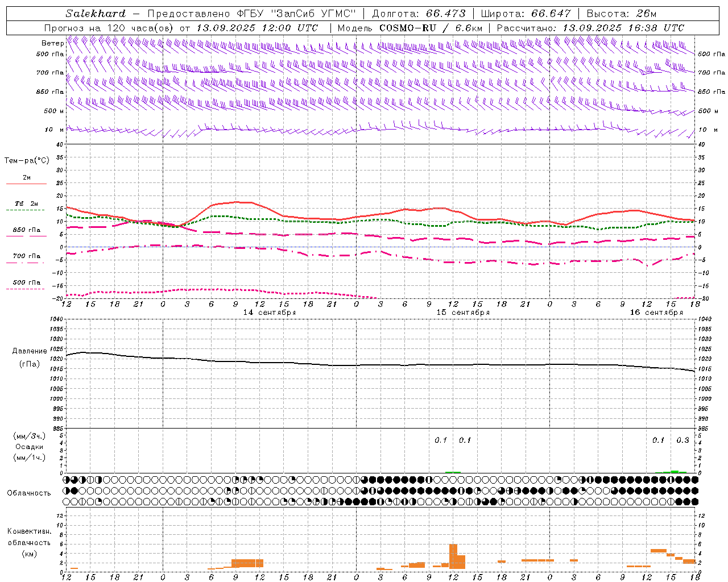Click the "(мм/1ч.)" precipitation unit label
The width and height of the screenshot is (728, 582).
point(30,458)
